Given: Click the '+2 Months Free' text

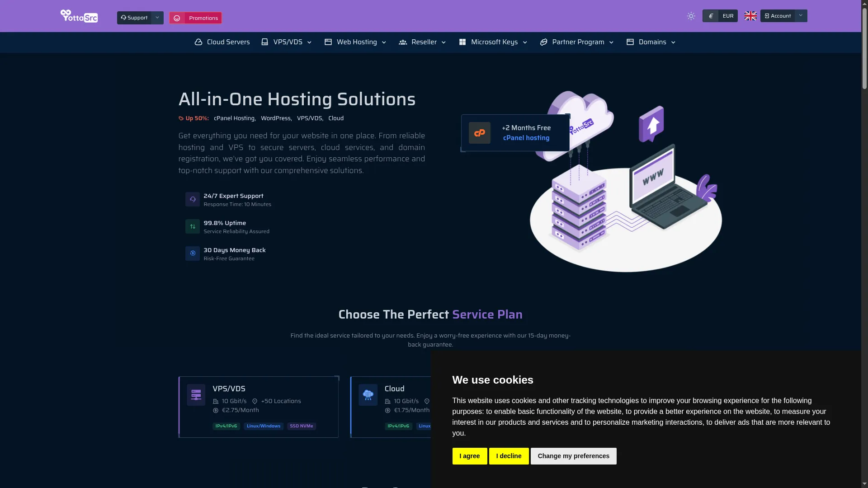Looking at the screenshot, I should 526,128.
